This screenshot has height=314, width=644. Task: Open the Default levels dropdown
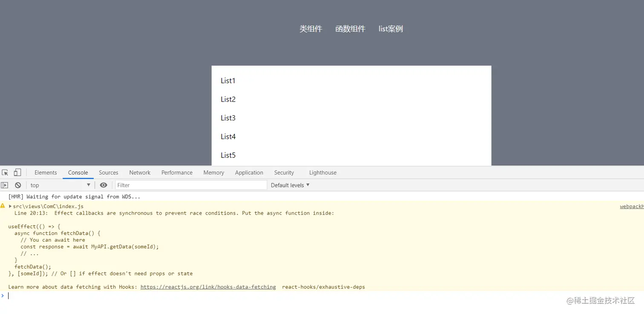tap(290, 185)
